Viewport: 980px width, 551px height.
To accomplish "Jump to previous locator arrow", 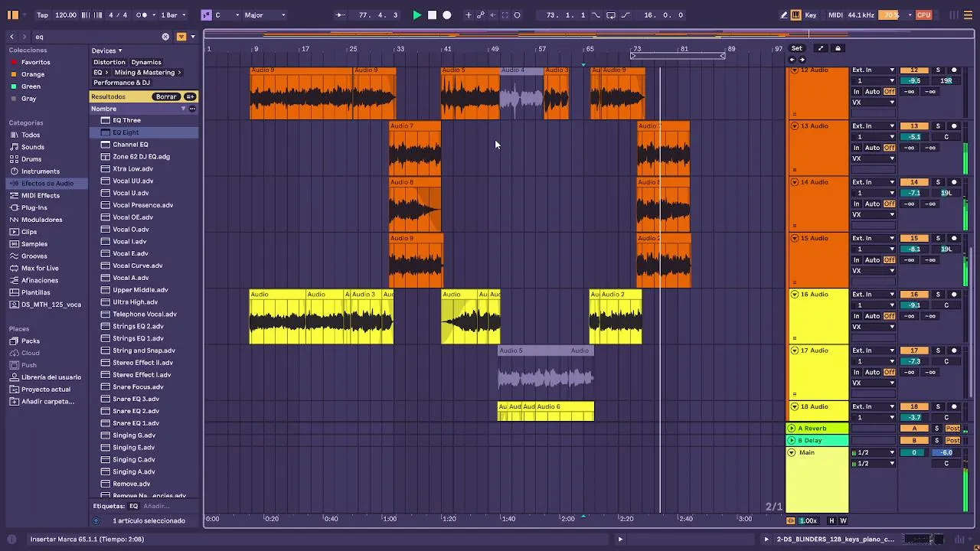I will (792, 59).
